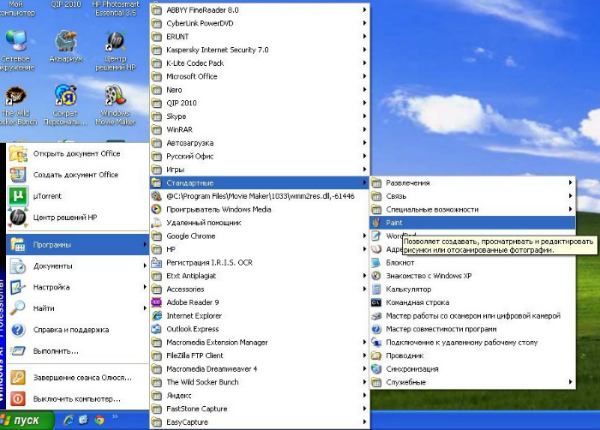Expand the Связь submenu arrow
Image resolution: width=600 pixels, height=430 pixels.
570,196
